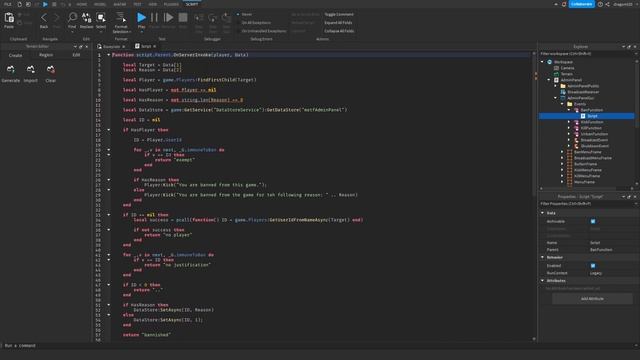Select Camera in the Explorer tree
The width and height of the screenshot is (640, 360).
(567, 68)
